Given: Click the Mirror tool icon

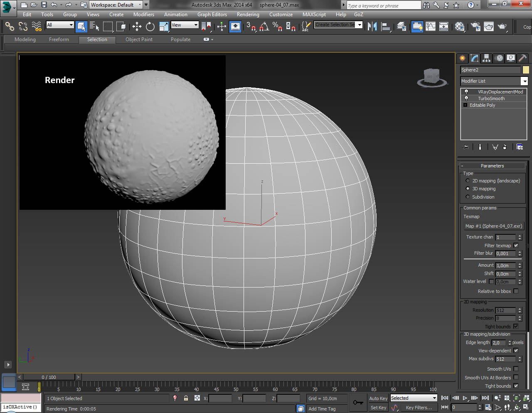Looking at the screenshot, I should click(x=372, y=27).
